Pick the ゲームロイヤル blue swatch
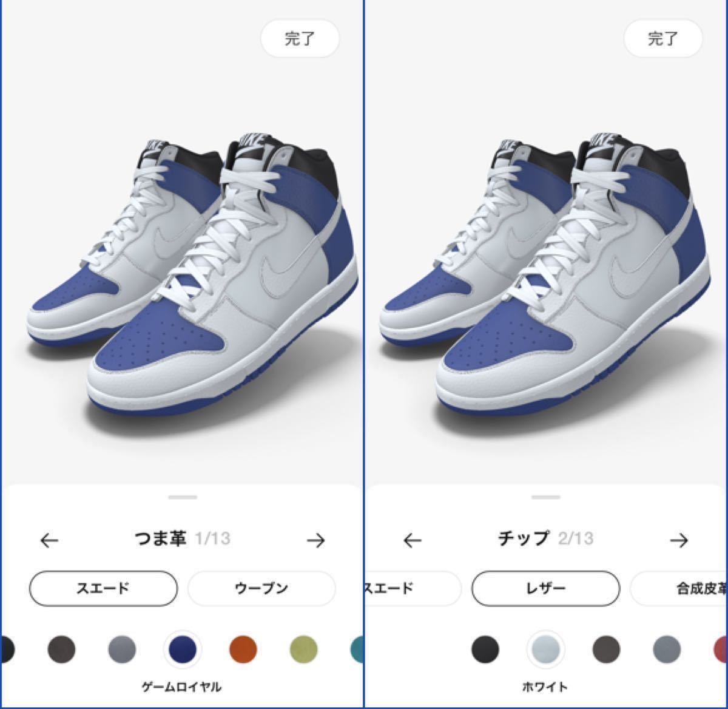The image size is (728, 709). point(183,649)
